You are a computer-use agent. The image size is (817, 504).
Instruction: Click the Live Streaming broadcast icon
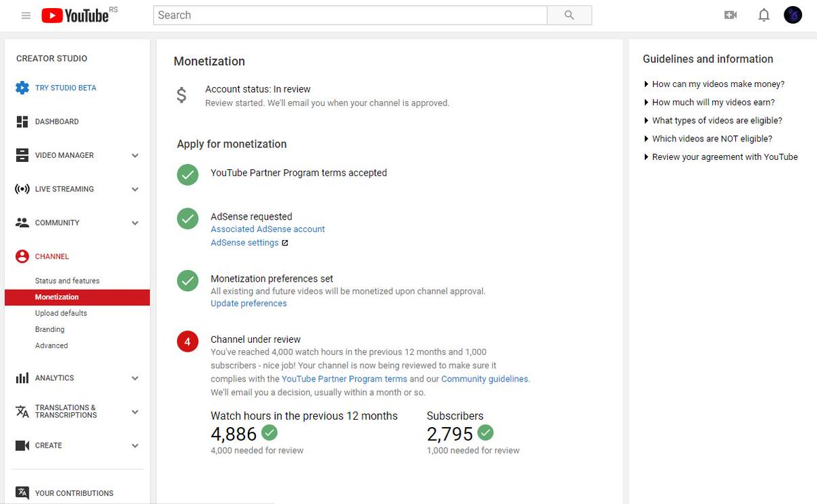point(22,189)
